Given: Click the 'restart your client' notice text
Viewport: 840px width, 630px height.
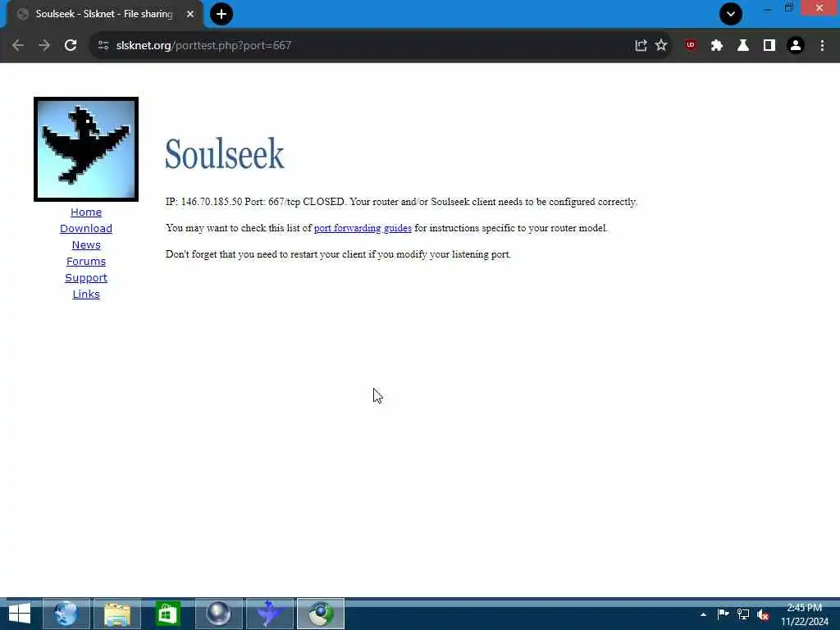Looking at the screenshot, I should pos(338,254).
